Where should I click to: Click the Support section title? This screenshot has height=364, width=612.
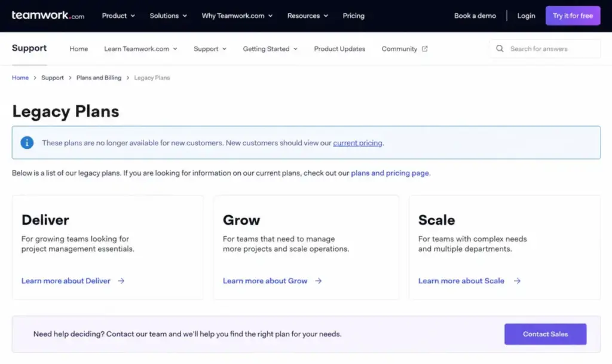coord(29,48)
